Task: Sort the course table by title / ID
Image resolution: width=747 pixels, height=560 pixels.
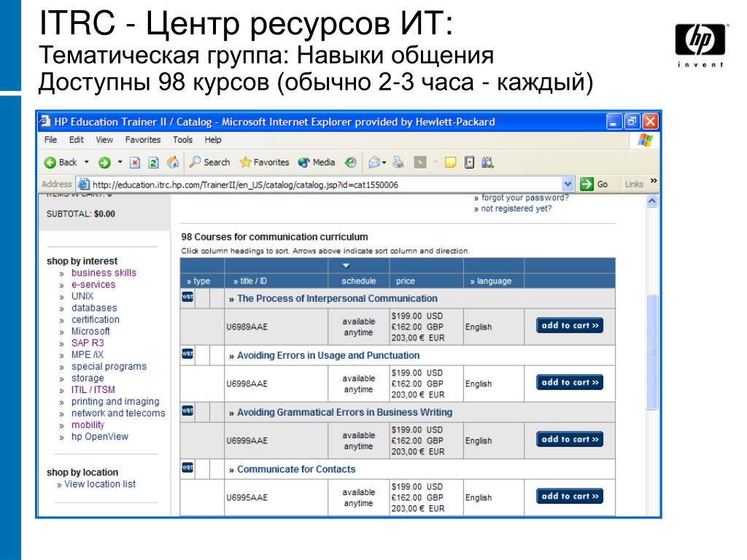Action: click(253, 281)
